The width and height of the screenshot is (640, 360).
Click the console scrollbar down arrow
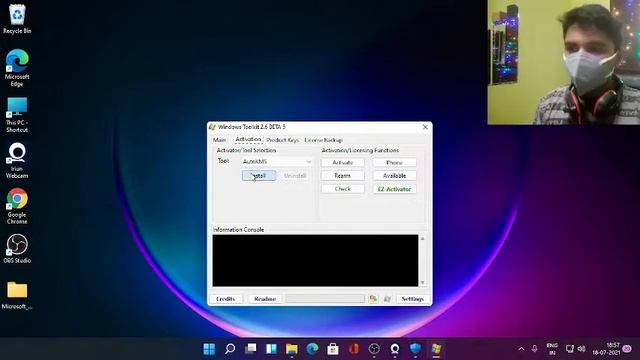pos(422,282)
